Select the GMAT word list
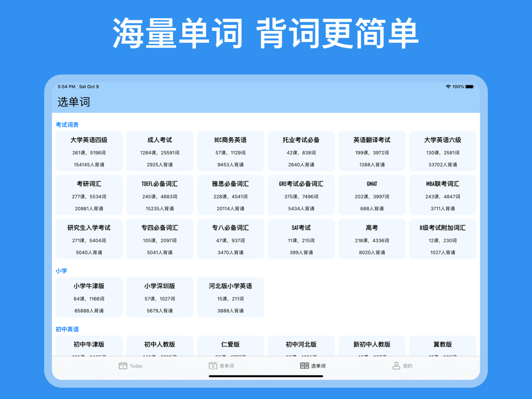 tap(372, 195)
